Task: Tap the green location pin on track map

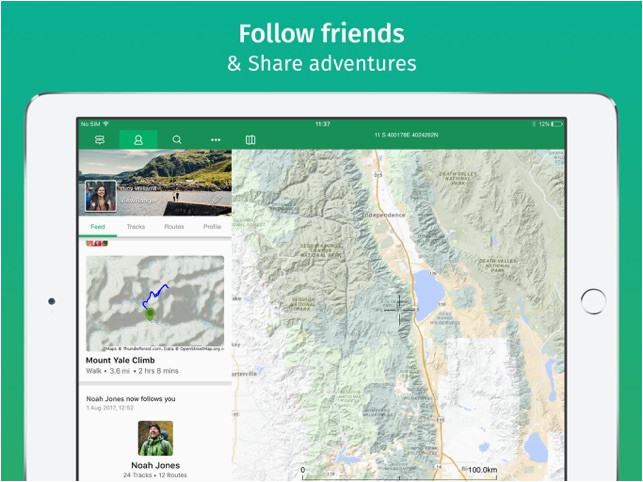Action: click(x=150, y=314)
